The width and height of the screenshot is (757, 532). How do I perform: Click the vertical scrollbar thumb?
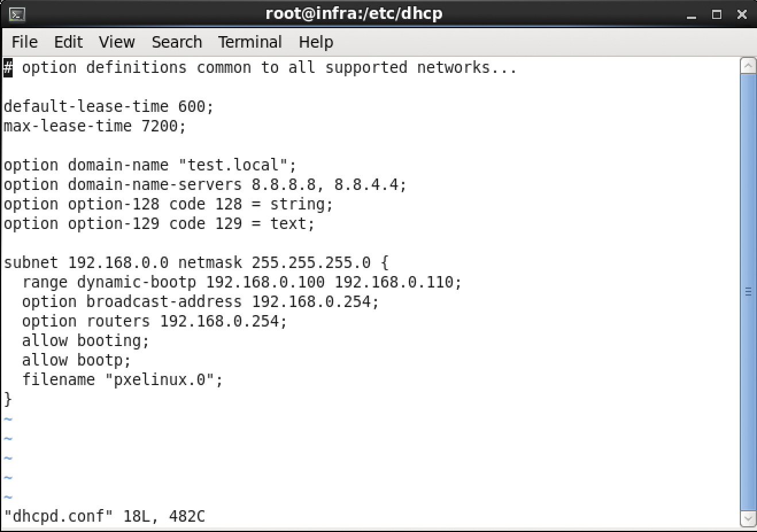coord(748,292)
